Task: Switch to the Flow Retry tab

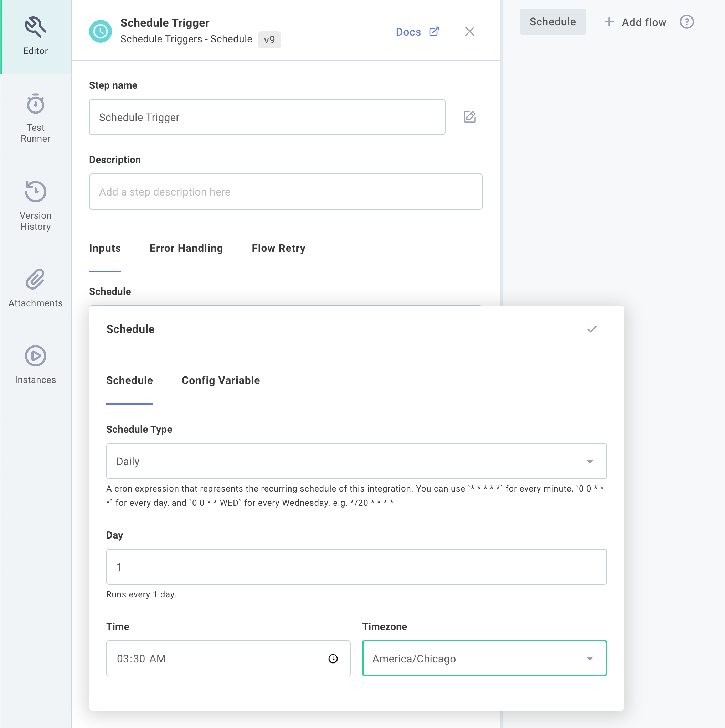Action: pyautogui.click(x=278, y=248)
